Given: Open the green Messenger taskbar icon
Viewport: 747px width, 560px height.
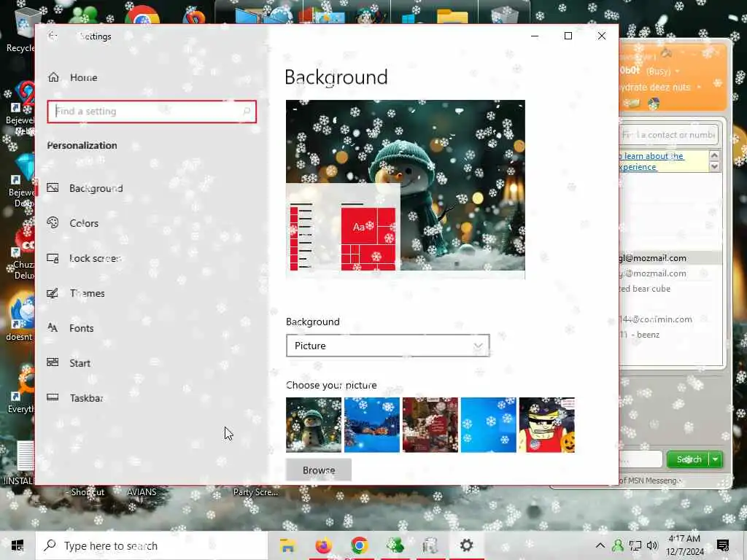Looking at the screenshot, I should point(395,545).
